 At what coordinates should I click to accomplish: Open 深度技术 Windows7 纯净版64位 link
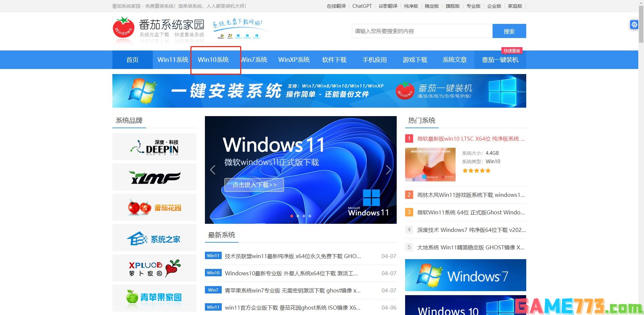point(471,230)
